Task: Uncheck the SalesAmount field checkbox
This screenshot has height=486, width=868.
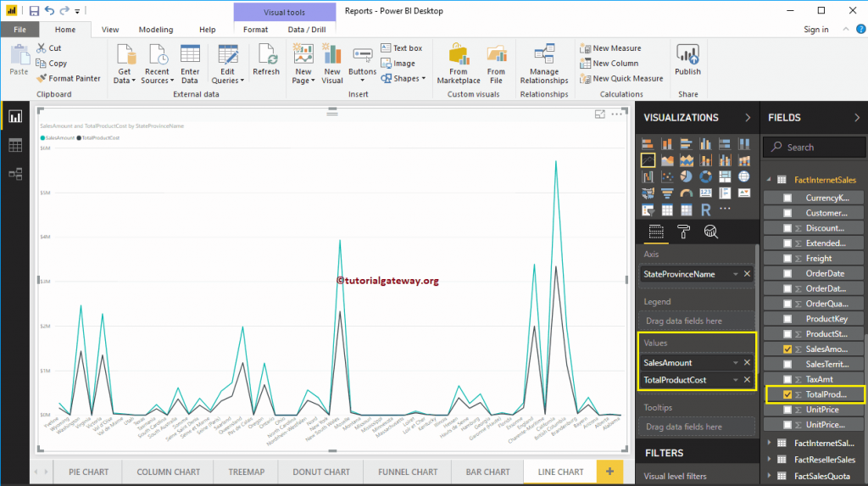Action: (787, 349)
